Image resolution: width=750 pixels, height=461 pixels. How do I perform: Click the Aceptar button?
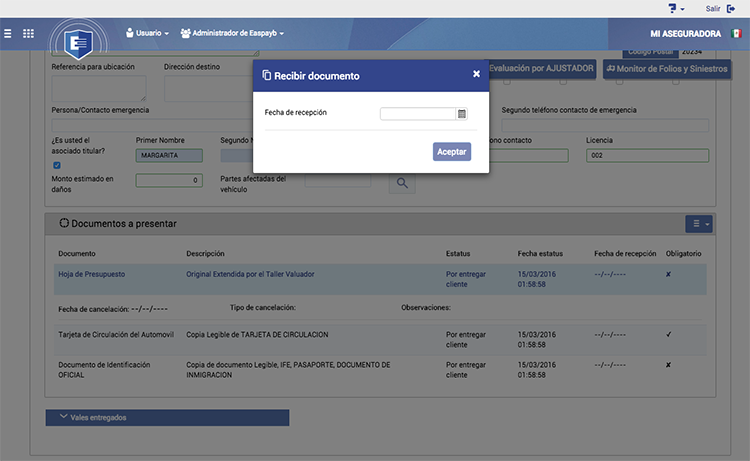452,152
